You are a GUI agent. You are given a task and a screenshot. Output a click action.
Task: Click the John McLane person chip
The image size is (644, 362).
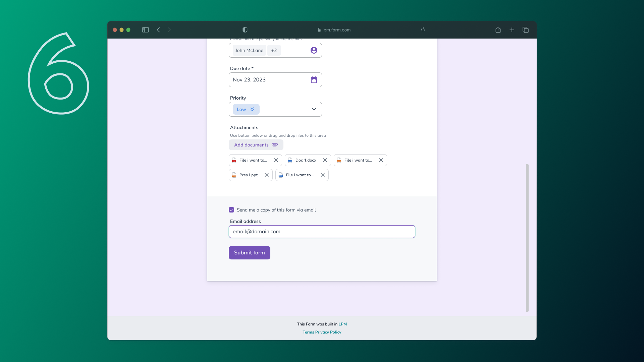(x=249, y=50)
